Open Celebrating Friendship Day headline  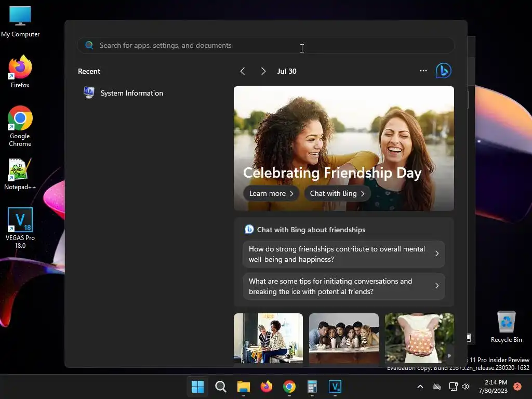click(332, 172)
